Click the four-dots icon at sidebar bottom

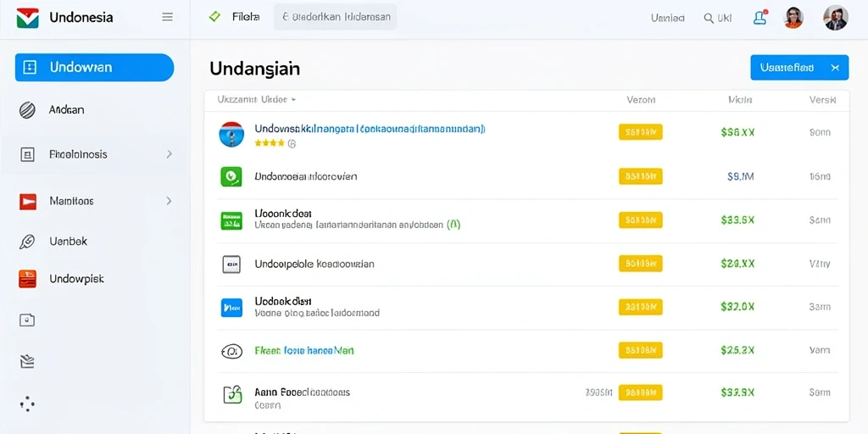point(27,403)
